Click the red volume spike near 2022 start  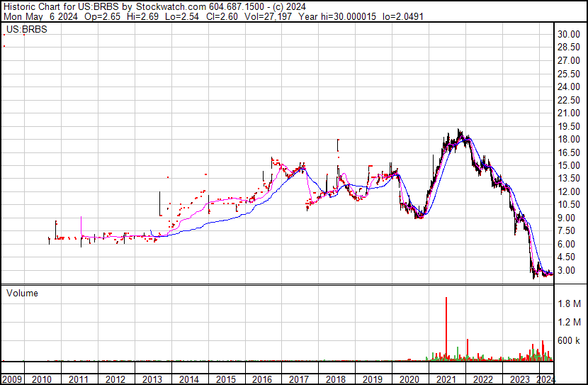point(468,350)
